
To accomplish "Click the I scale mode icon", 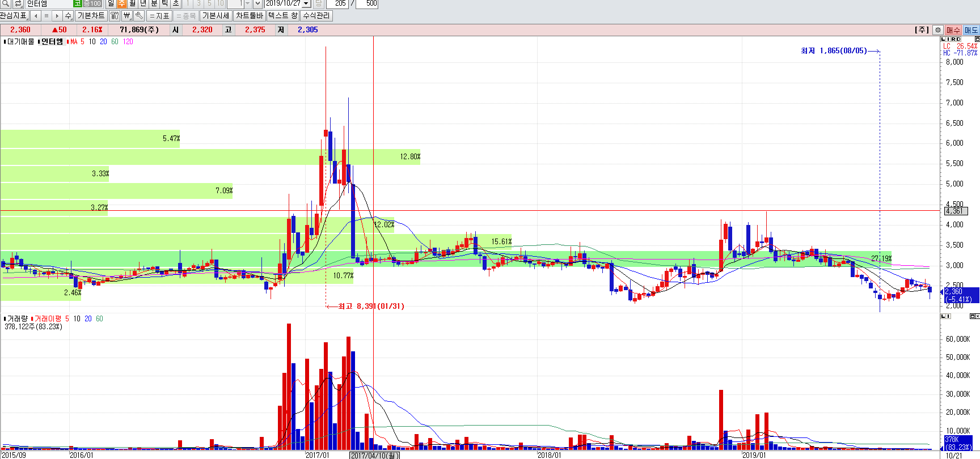I will click(x=948, y=39).
